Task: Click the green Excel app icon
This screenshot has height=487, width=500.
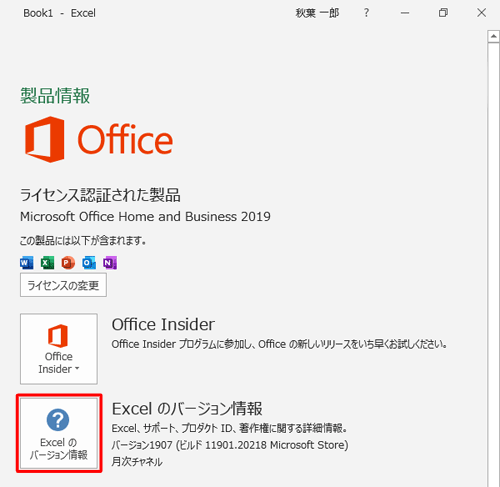Action: 47,263
